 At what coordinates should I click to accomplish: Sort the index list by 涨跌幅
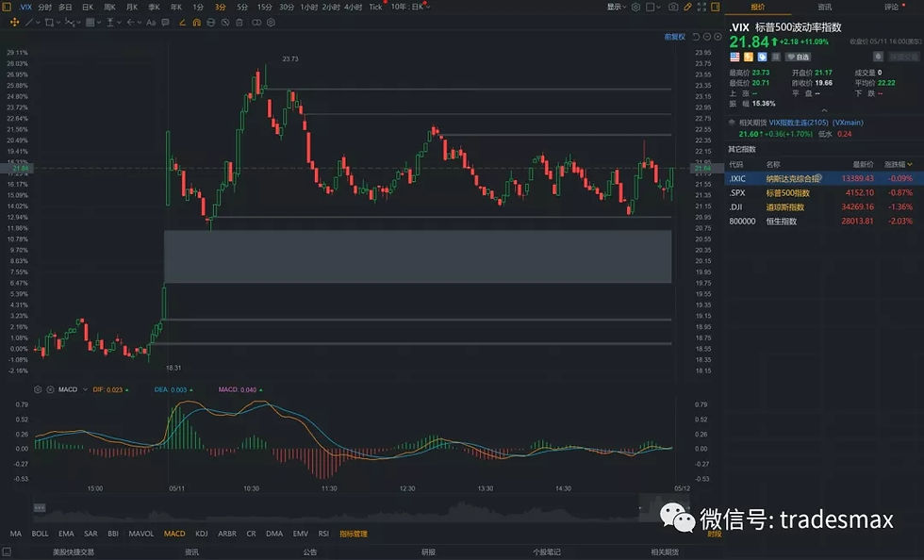click(898, 164)
